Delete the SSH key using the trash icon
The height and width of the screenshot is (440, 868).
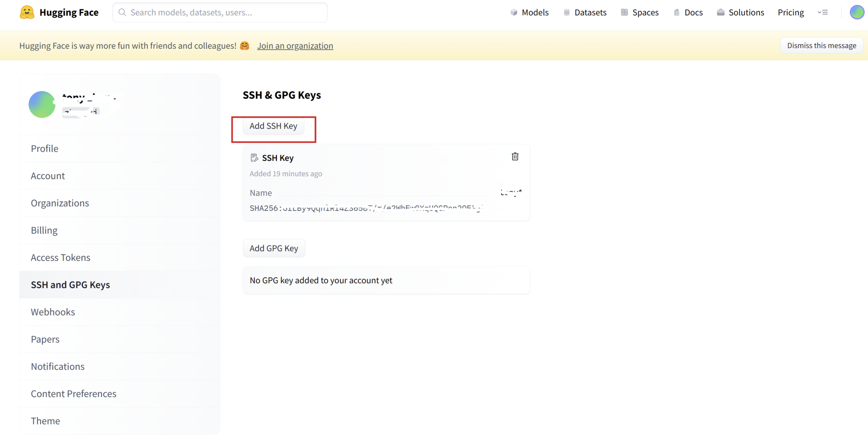(x=515, y=156)
